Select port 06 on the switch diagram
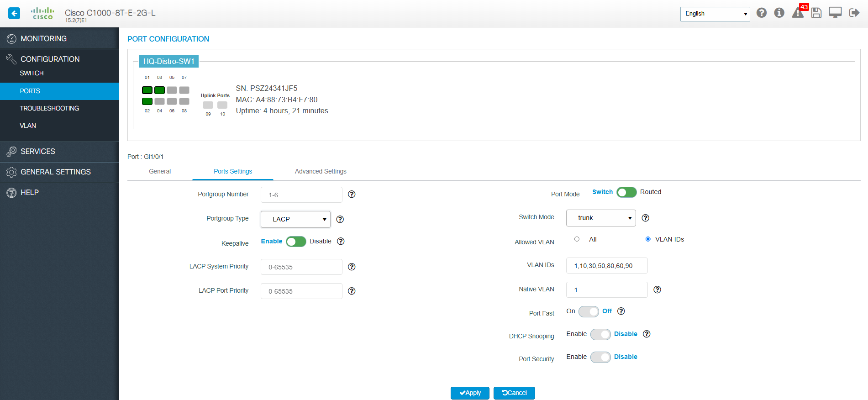868x400 pixels. tap(172, 101)
